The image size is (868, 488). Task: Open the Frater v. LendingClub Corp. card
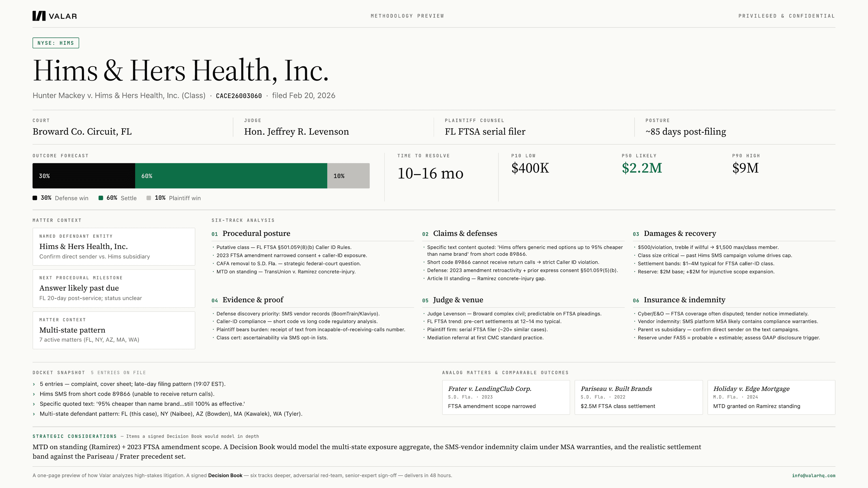[x=506, y=397]
